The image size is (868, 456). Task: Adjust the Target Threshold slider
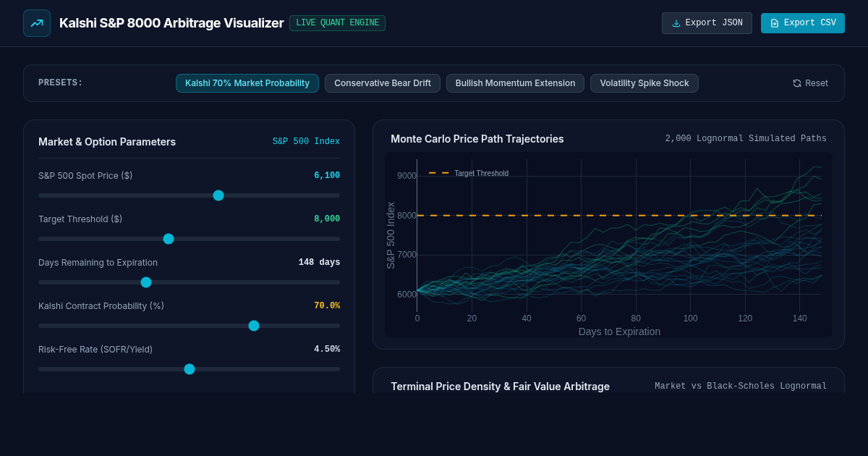pyautogui.click(x=189, y=239)
